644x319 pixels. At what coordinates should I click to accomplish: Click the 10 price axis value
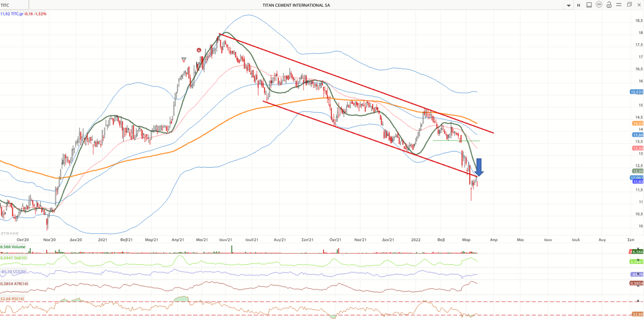640,226
